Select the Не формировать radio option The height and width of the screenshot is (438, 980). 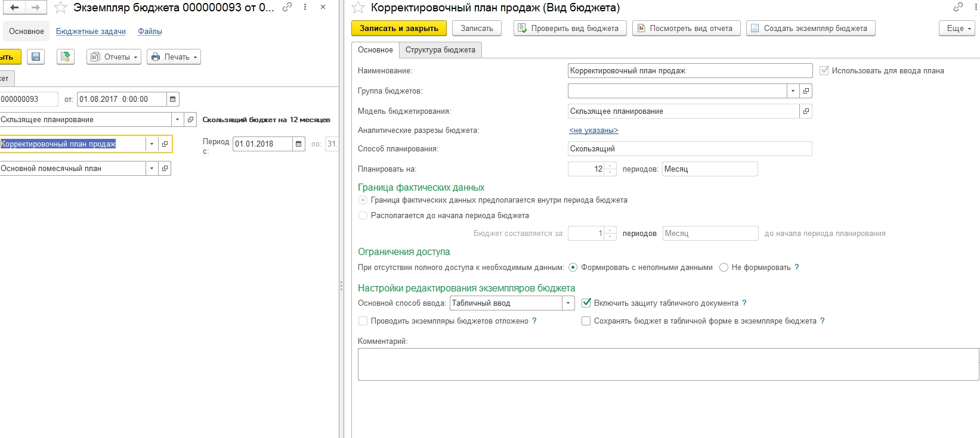724,268
